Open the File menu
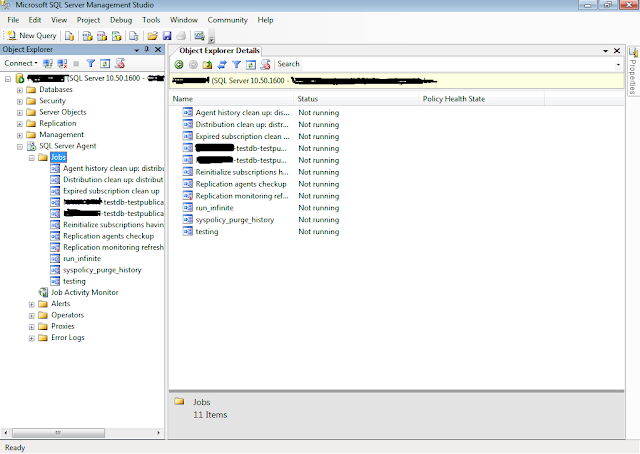 point(13,20)
